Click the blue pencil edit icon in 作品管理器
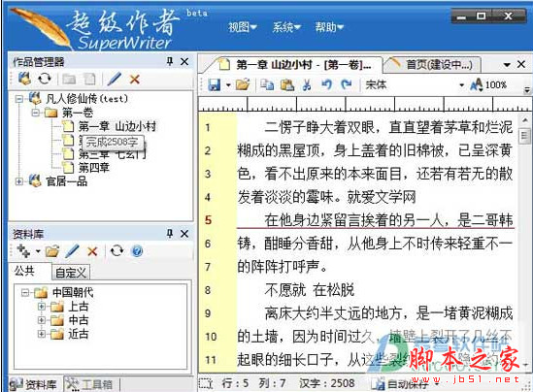The width and height of the screenshot is (533, 392). [x=115, y=79]
